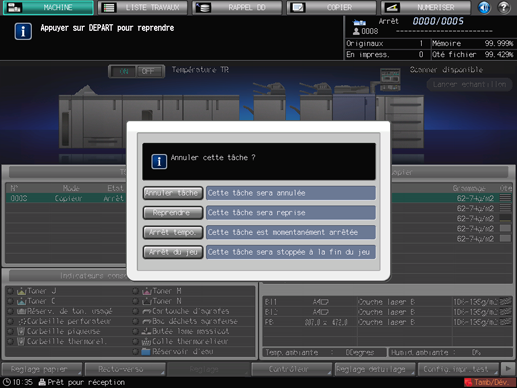Screen dimensions: 517x388
Task: Open the Recto-verso setting
Action: [125, 369]
